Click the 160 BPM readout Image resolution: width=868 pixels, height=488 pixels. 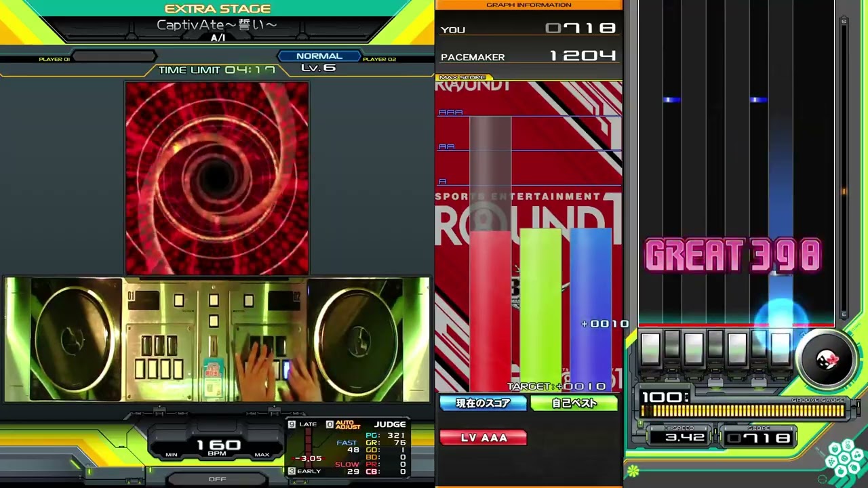click(x=218, y=447)
